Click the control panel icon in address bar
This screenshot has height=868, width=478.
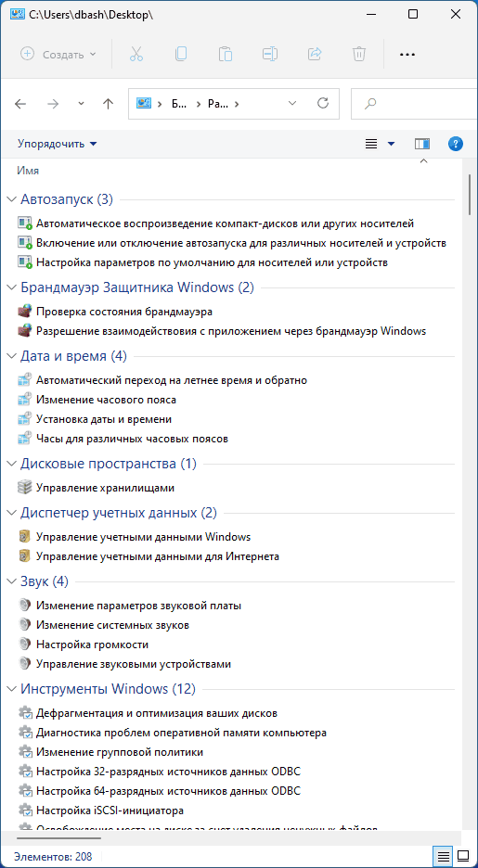pos(144,103)
